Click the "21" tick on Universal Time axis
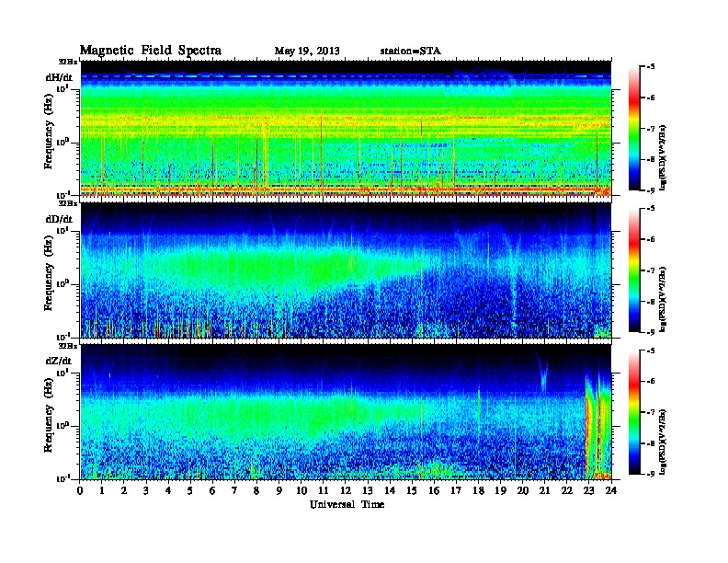 [544, 490]
